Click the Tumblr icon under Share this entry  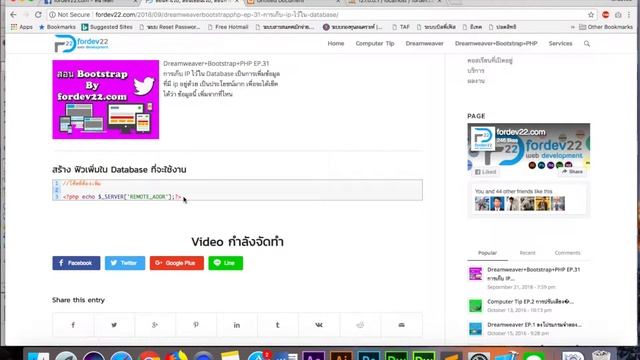pyautogui.click(x=278, y=325)
